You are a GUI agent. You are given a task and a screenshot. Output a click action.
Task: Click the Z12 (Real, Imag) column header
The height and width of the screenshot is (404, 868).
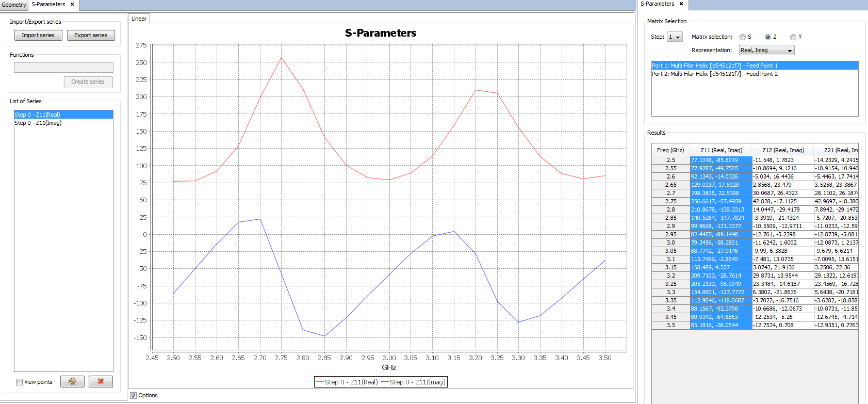(782, 150)
